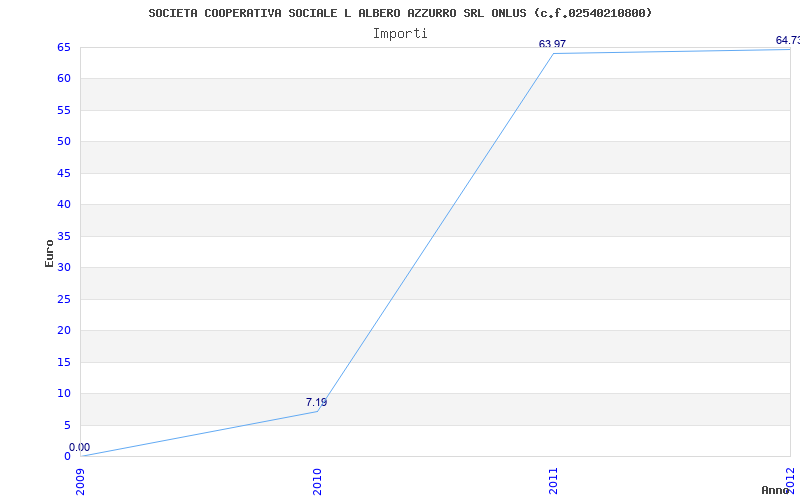Click the x-axis year label 2010
800x500 pixels.
click(317, 481)
